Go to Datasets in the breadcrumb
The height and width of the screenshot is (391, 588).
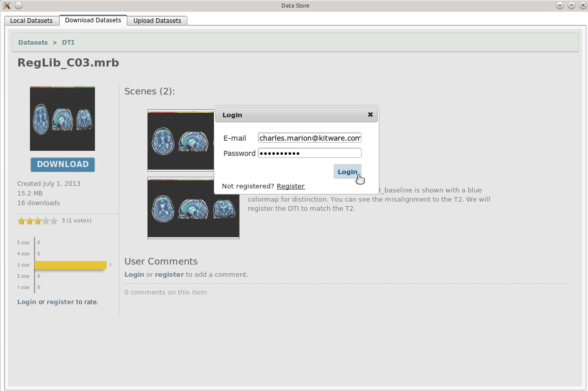pyautogui.click(x=33, y=43)
